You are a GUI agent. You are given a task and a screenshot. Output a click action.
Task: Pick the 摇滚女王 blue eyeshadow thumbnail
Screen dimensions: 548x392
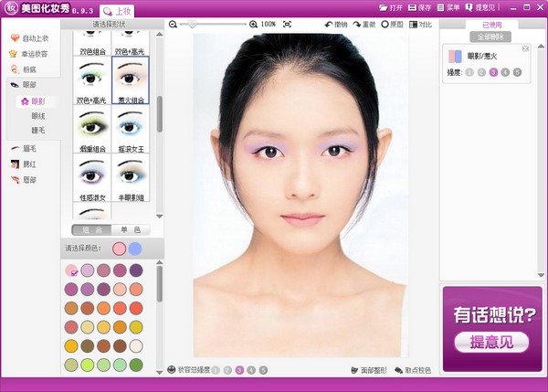[131, 129]
